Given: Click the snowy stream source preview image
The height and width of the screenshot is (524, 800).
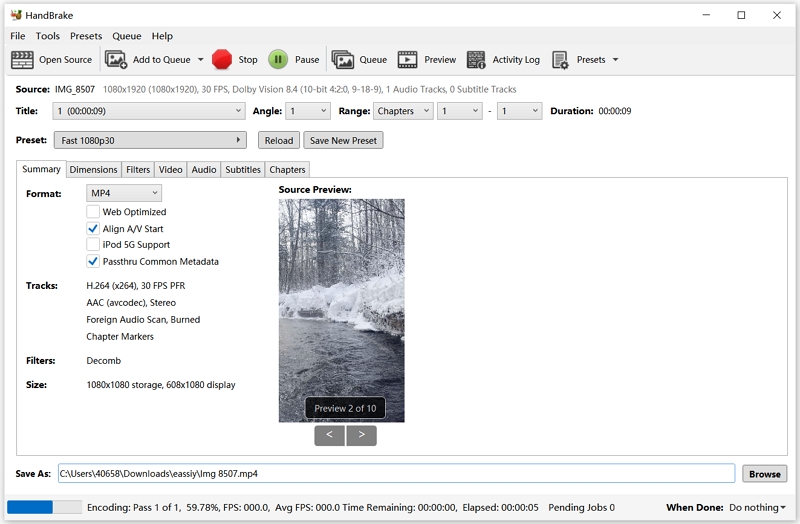Looking at the screenshot, I should point(341,310).
